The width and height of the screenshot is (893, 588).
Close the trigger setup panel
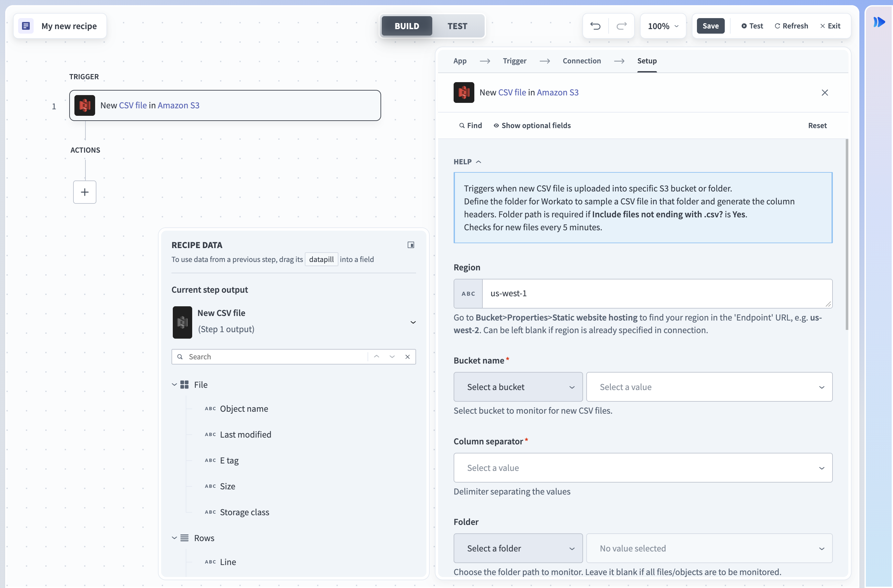825,93
